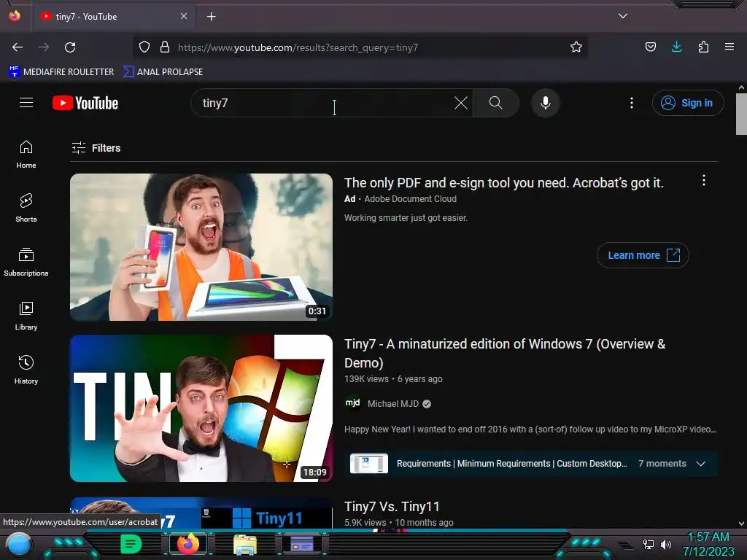Click the '5.9K views • 10 months ago' text
The height and width of the screenshot is (560, 747).
tap(399, 522)
